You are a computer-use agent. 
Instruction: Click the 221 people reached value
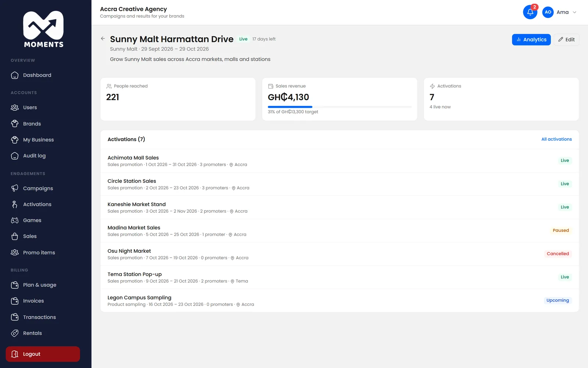[x=112, y=97]
